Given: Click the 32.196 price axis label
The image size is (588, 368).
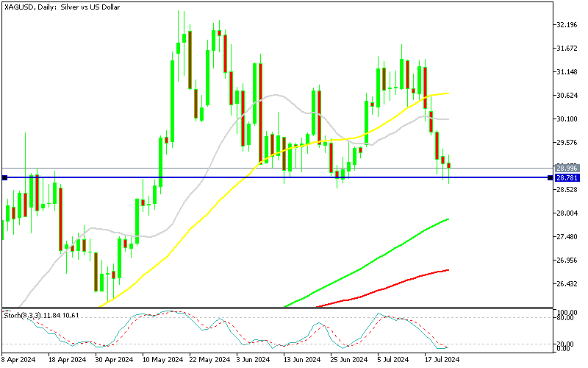Looking at the screenshot, I should [567, 25].
